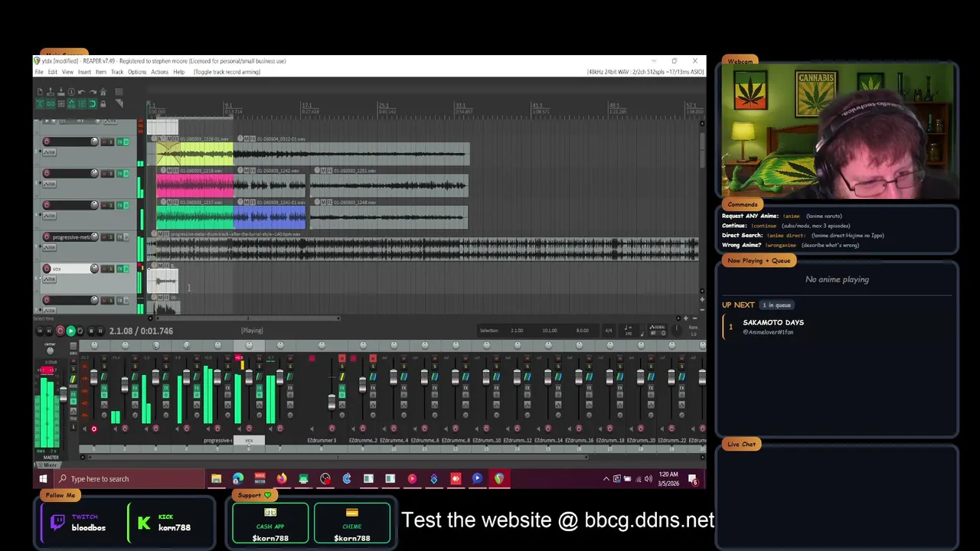Toggle move envelope points with items
Viewport: 980px width, 551px height.
(x=71, y=104)
